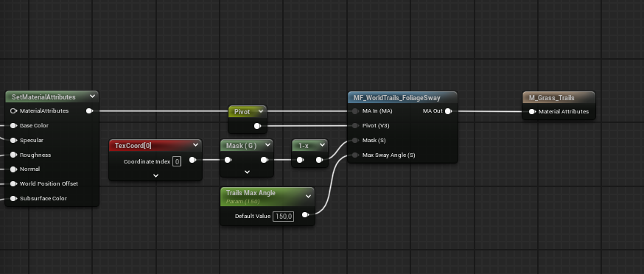
Task: Toggle the Pivot node chevron
Action: [x=262, y=111]
